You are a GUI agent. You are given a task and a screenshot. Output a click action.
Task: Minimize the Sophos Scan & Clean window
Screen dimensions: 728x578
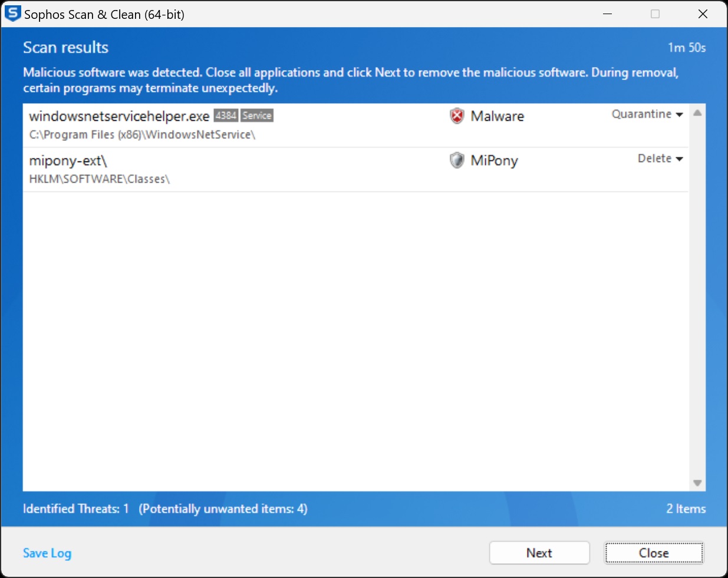tap(608, 14)
